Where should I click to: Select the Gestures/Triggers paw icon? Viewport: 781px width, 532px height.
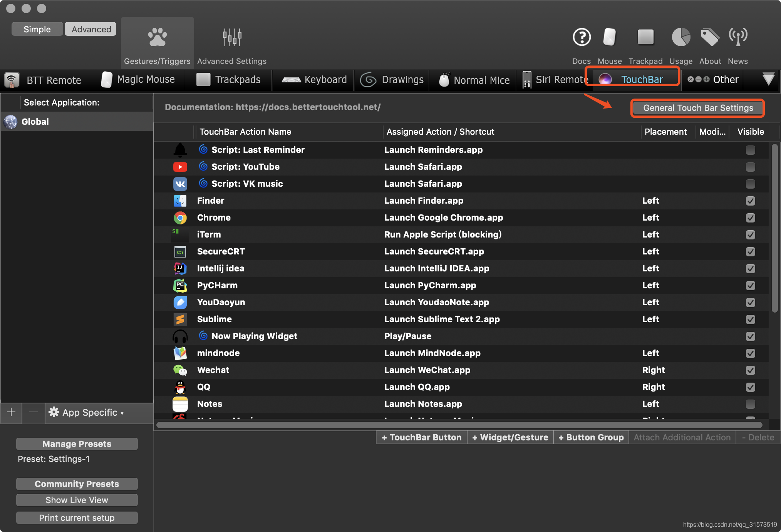coord(157,38)
